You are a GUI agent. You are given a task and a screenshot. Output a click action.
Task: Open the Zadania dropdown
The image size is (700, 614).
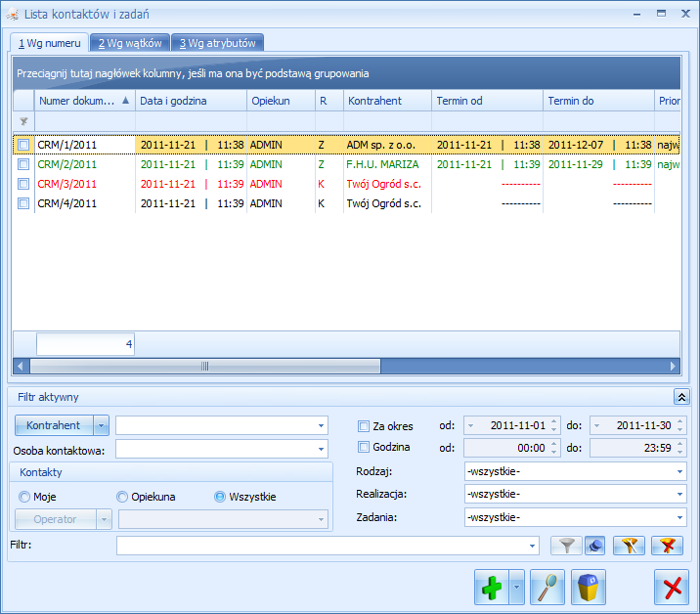[679, 517]
